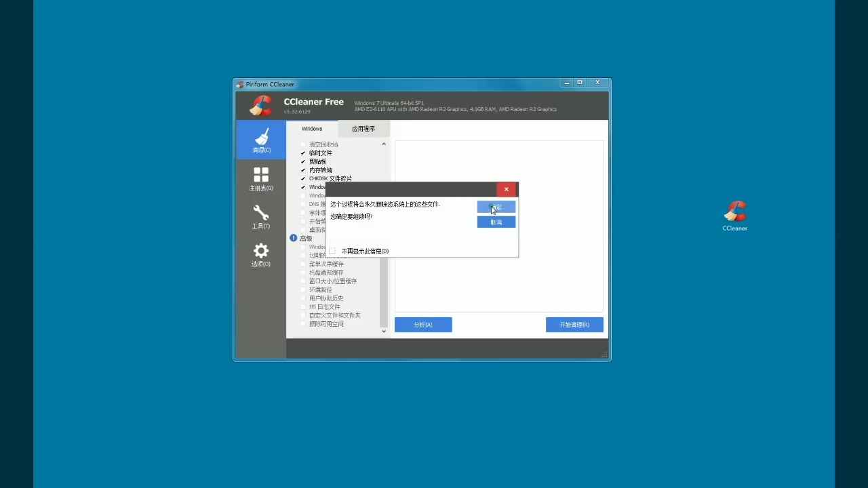The image size is (868, 488).
Task: Click the blue info icon beside 高级
Action: 294,238
